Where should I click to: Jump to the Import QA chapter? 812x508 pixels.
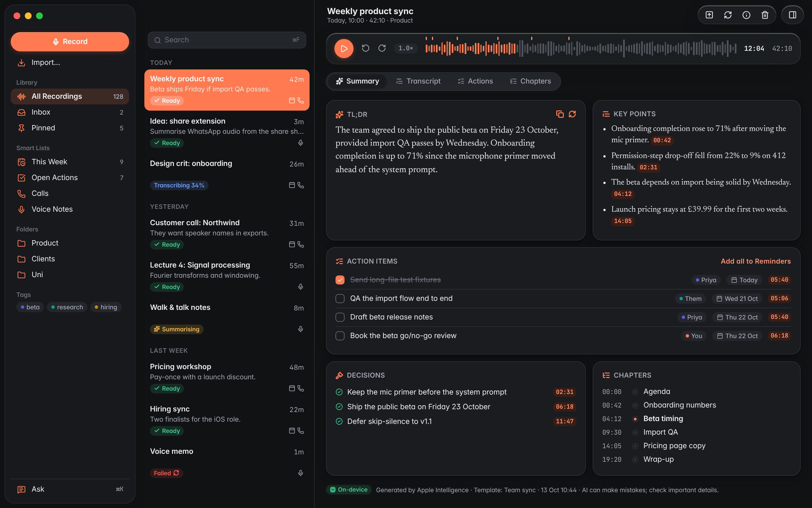[696, 432]
